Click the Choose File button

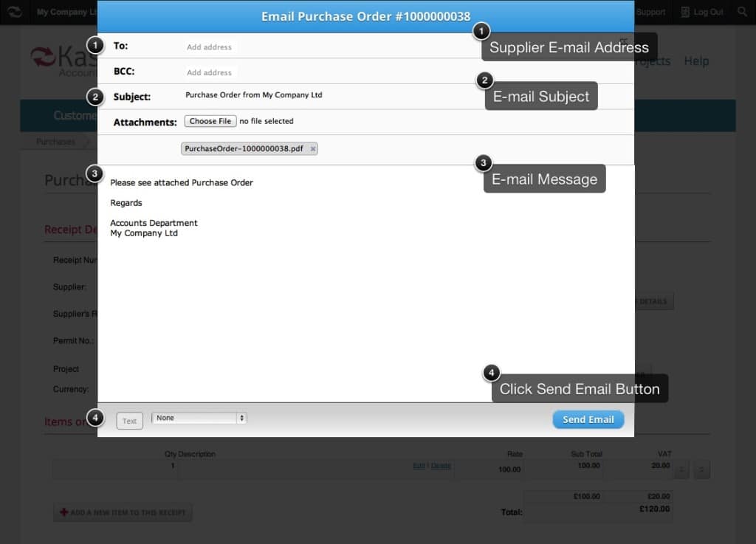[x=210, y=121]
